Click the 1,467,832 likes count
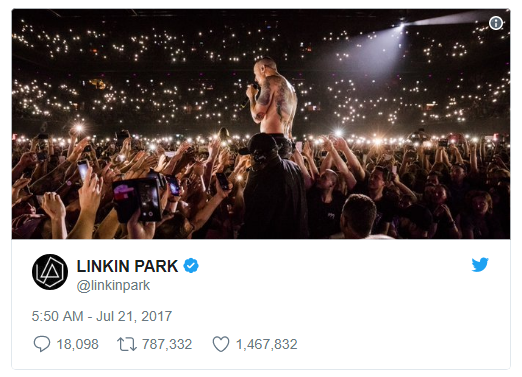 266,344
